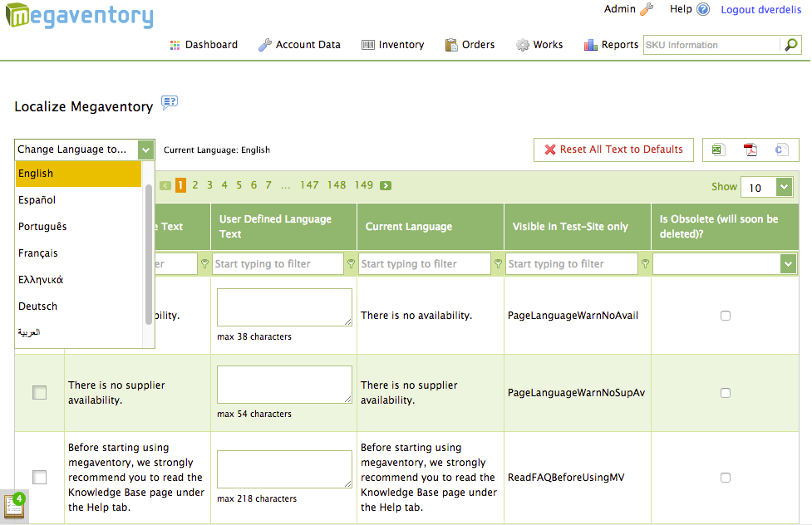The width and height of the screenshot is (812, 525).
Task: Click the Logout dverdelis link
Action: pos(760,10)
